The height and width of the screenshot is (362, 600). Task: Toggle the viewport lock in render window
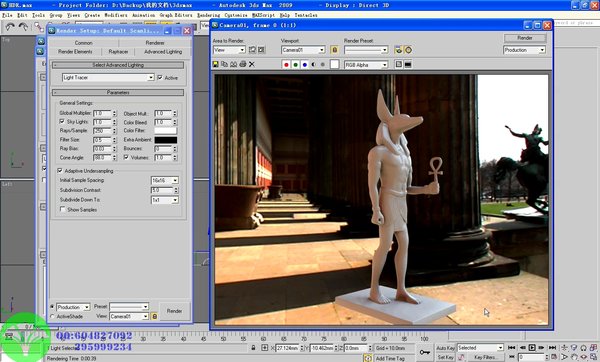[x=334, y=50]
